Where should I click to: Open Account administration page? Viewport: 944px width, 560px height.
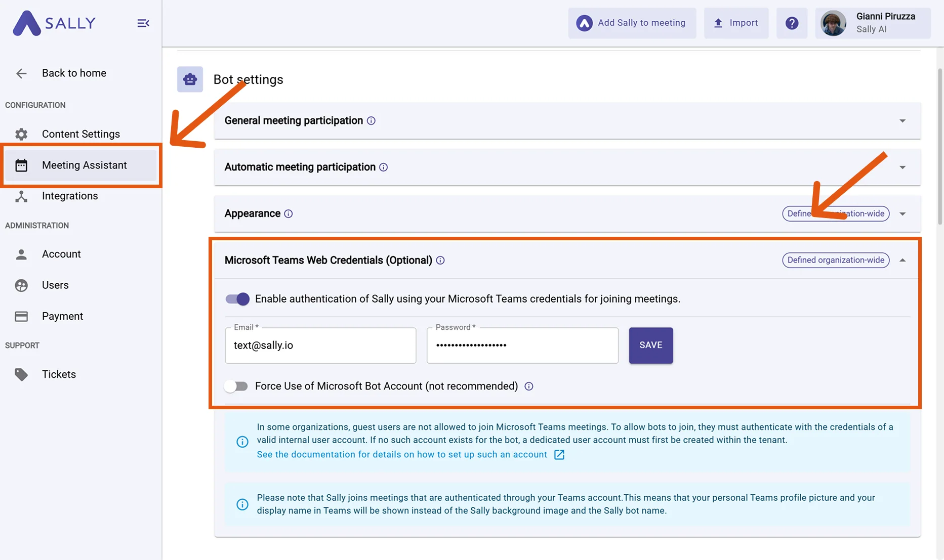pos(81,254)
